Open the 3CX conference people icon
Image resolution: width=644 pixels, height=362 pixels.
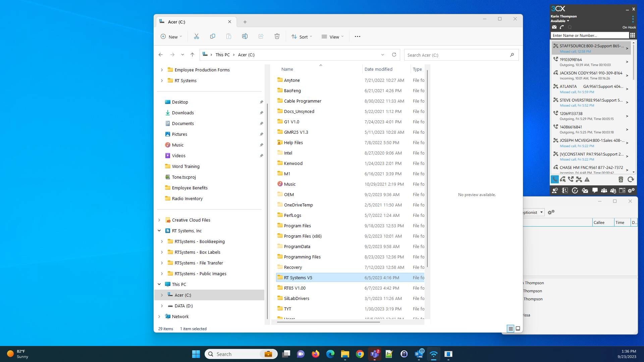coord(604,190)
